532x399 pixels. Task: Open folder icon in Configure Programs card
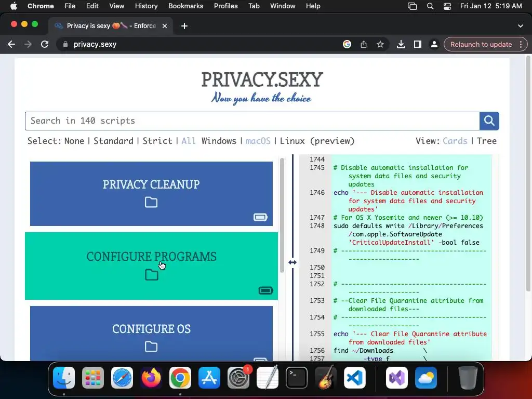(x=152, y=275)
